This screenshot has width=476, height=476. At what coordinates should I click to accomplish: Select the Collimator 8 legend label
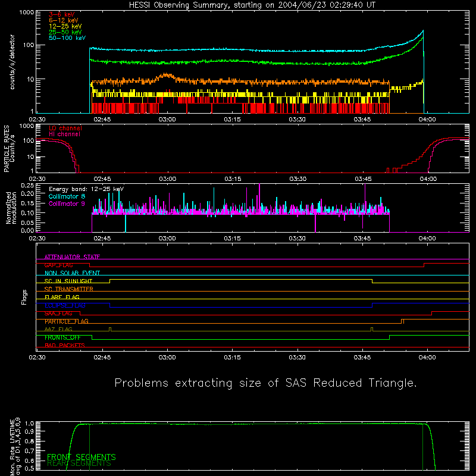point(67,196)
